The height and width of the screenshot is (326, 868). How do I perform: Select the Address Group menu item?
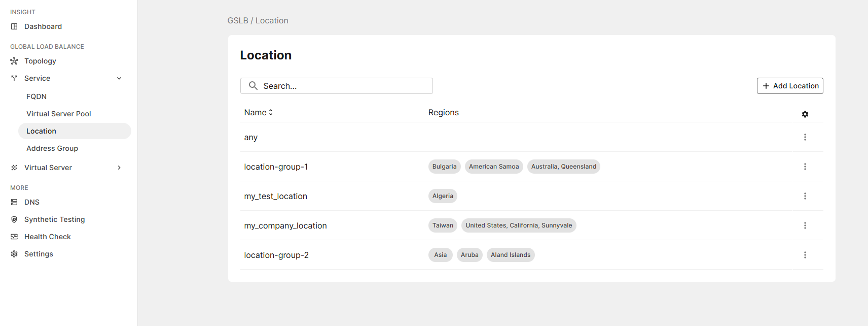pyautogui.click(x=52, y=148)
